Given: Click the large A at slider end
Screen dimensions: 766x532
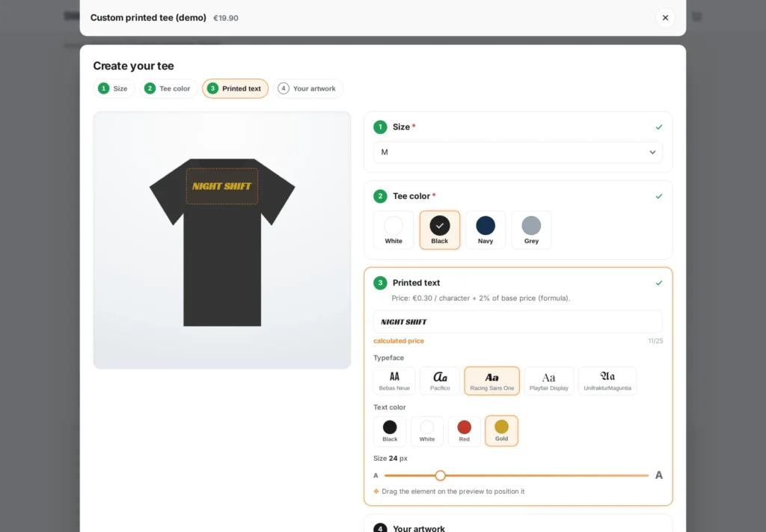Looking at the screenshot, I should point(658,475).
